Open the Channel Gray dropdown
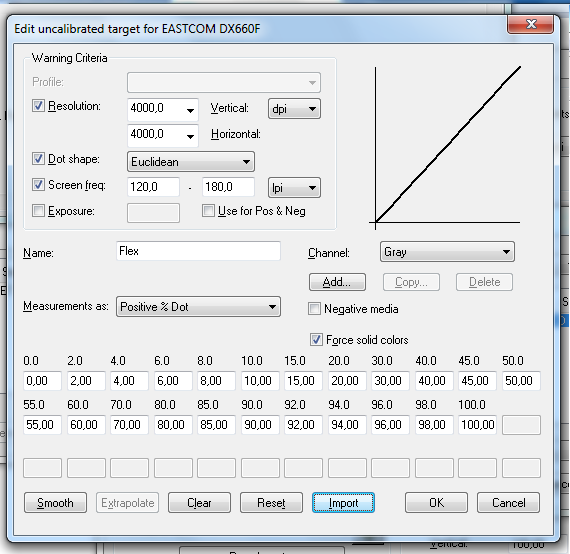Viewport: 570px width, 554px height. coord(447,252)
